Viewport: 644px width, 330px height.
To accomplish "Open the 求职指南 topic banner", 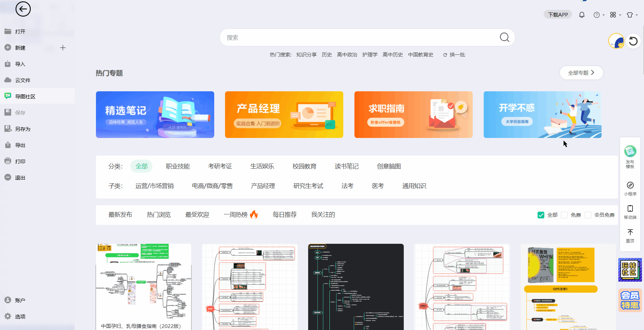I will (414, 115).
